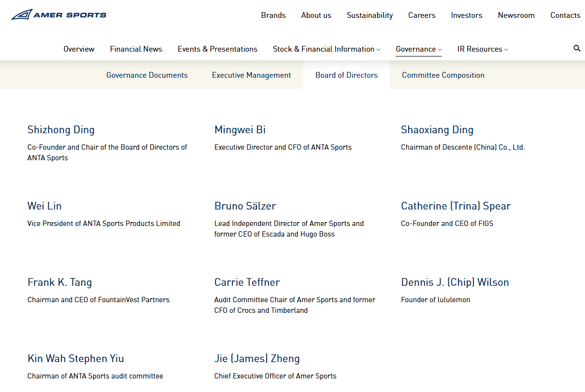This screenshot has height=392, width=585.
Task: Switch to Executive Management tab
Action: pyautogui.click(x=252, y=75)
